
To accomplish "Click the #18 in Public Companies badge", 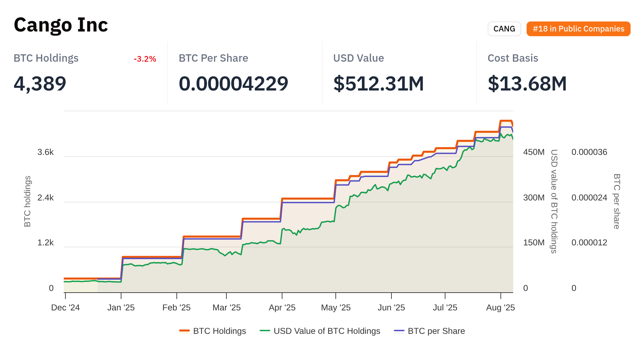I will 578,29.
